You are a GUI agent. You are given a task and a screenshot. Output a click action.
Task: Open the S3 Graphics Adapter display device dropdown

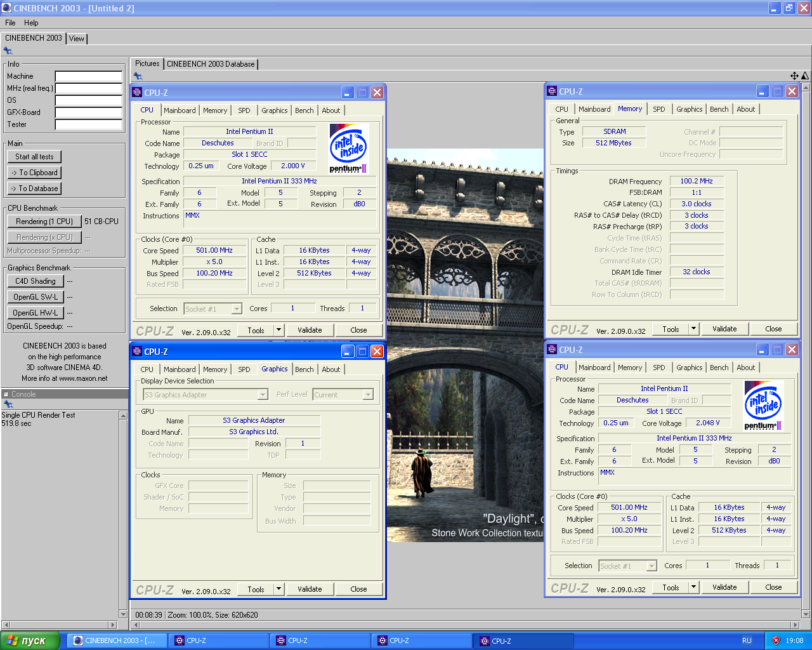(263, 395)
